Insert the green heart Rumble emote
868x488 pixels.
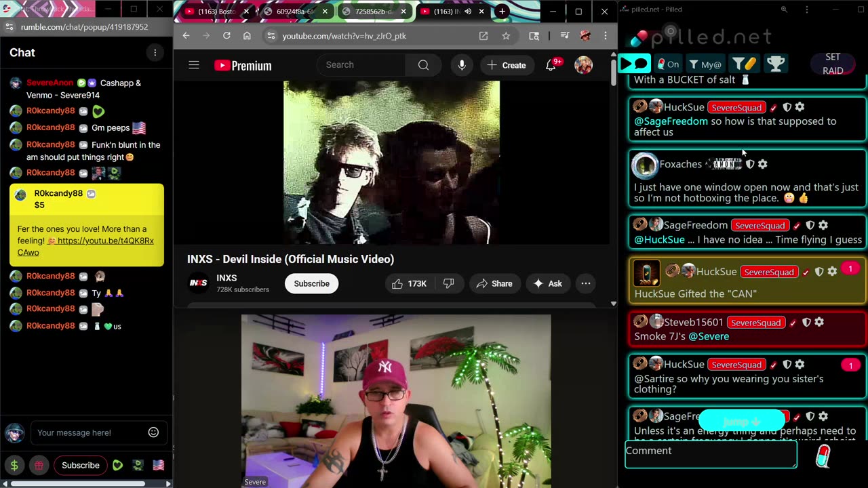(x=118, y=465)
